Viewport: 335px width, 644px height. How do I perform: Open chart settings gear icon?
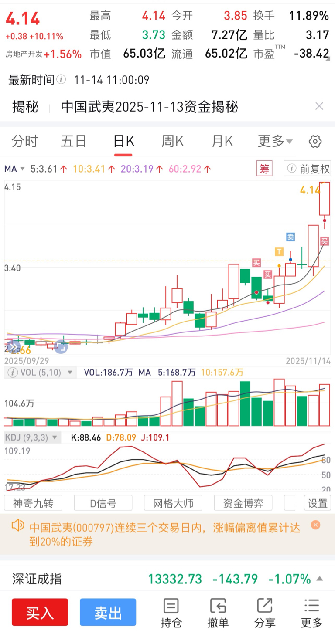point(315,142)
